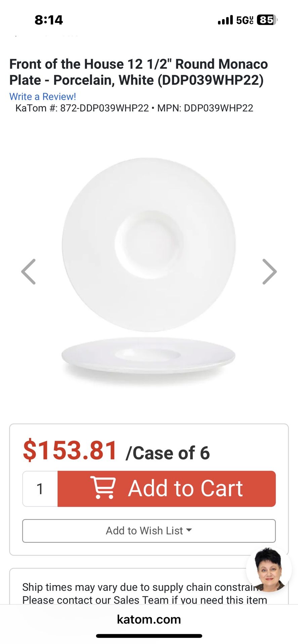Tap the katom.com address bar
Image resolution: width=298 pixels, height=644 pixels.
coord(149,619)
